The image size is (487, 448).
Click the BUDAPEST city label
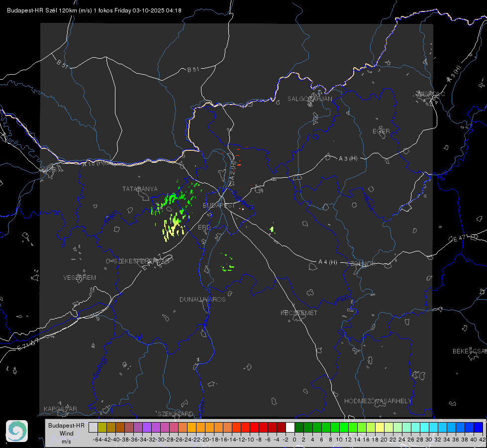pyautogui.click(x=219, y=206)
